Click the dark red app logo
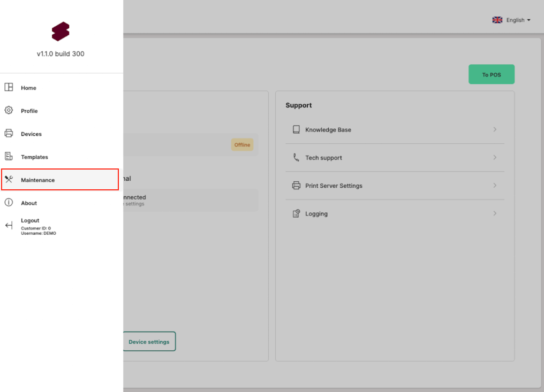544x392 pixels. (61, 32)
